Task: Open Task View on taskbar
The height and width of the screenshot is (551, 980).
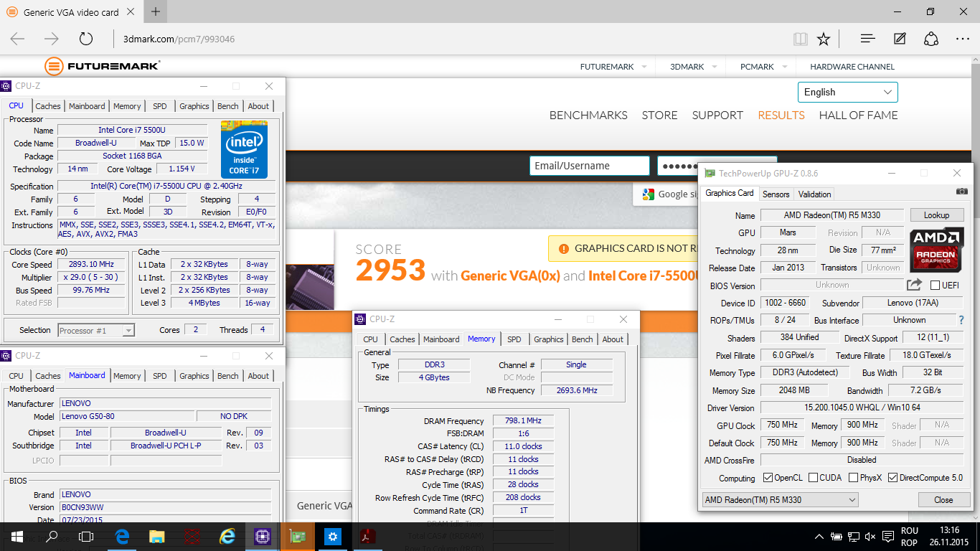Action: click(x=86, y=536)
